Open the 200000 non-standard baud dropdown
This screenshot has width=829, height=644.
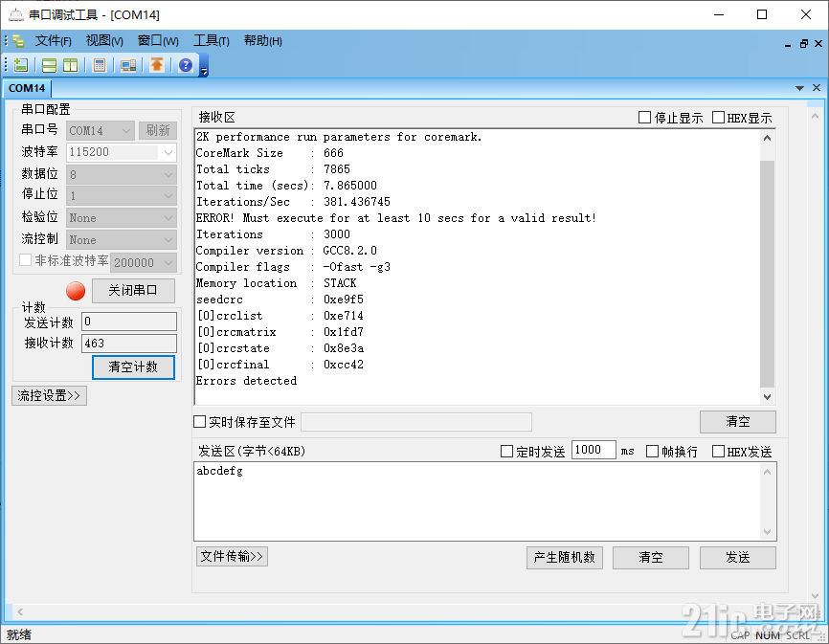[144, 262]
